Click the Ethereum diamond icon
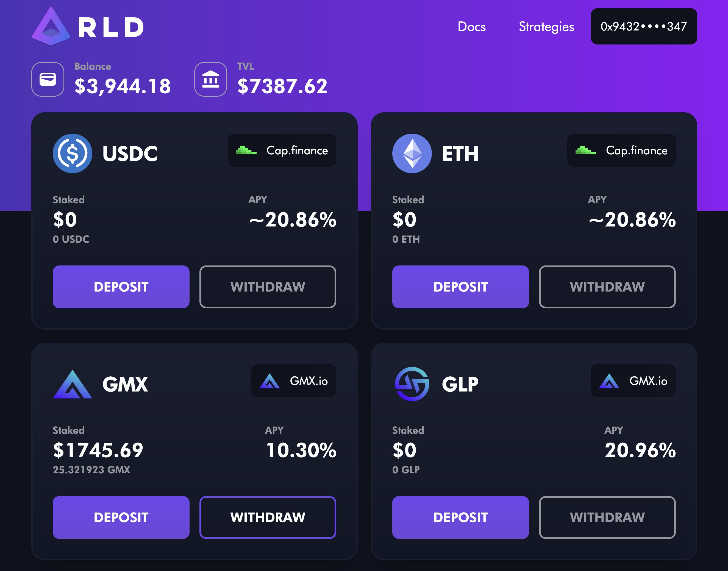Viewport: 728px width, 571px height. tap(412, 153)
